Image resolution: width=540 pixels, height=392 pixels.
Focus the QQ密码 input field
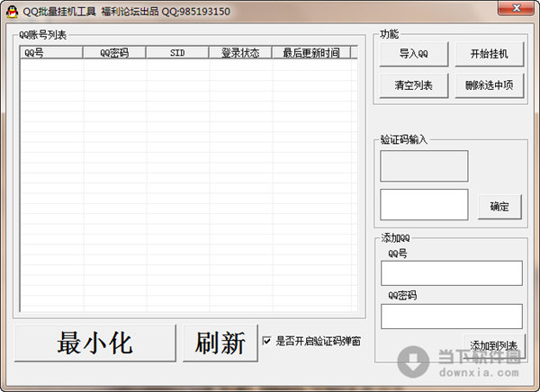coord(452,316)
